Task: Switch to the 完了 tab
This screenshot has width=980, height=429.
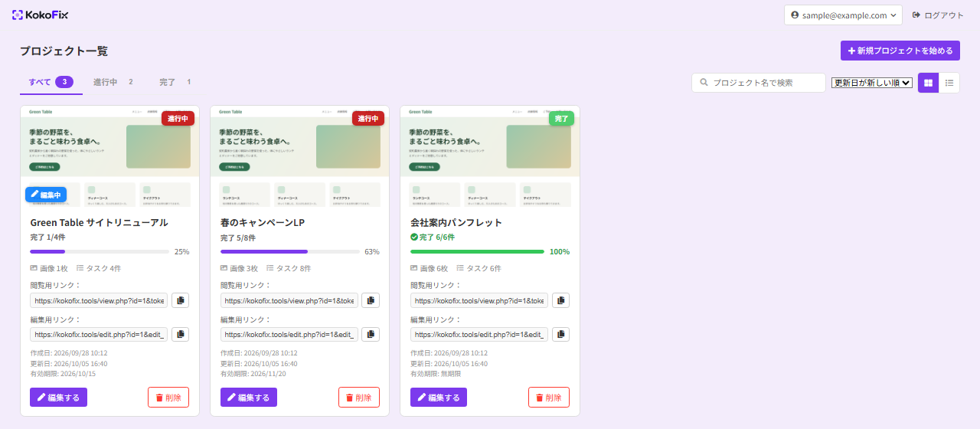Action: (175, 82)
